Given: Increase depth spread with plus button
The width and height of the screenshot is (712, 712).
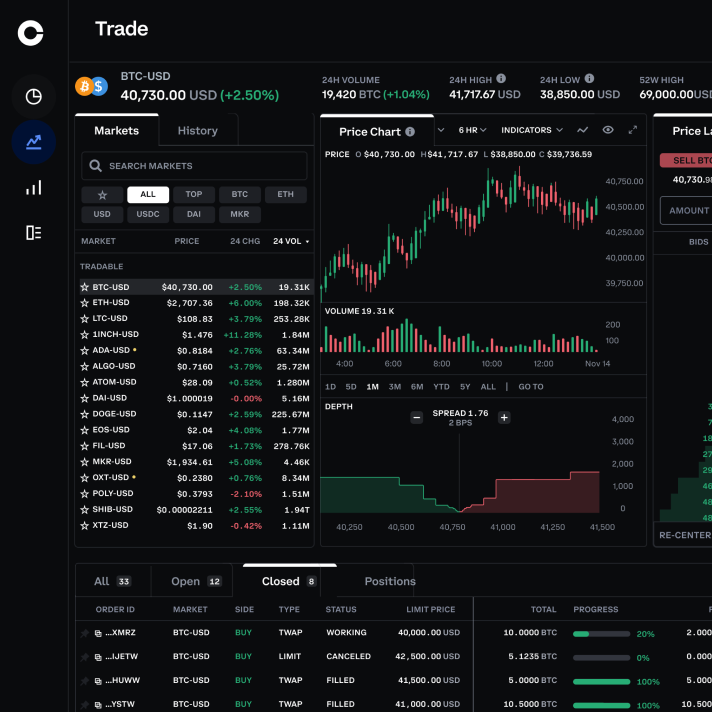Looking at the screenshot, I should point(504,417).
